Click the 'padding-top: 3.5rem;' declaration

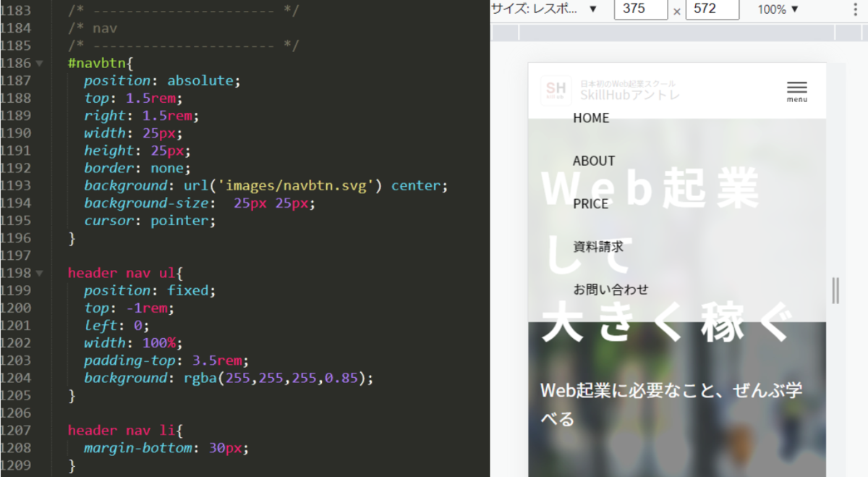(166, 360)
